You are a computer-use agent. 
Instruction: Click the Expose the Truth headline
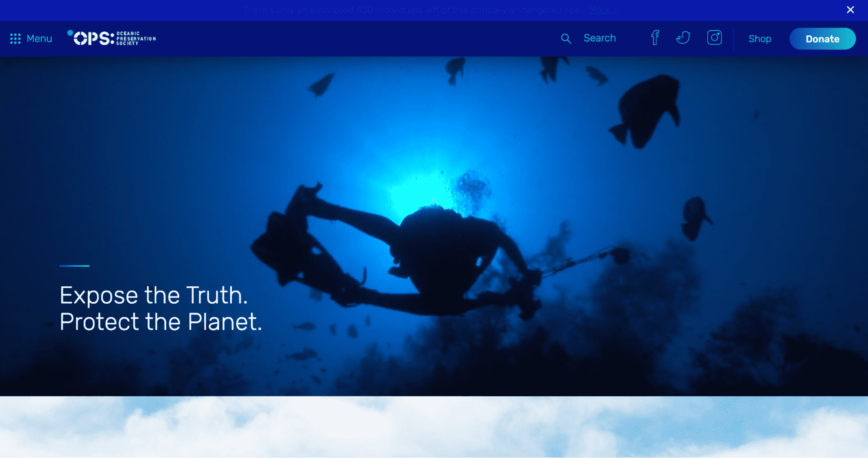coord(154,295)
